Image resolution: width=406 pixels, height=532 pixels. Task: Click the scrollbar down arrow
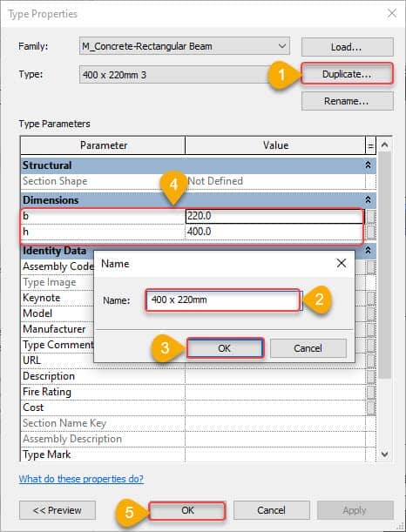[384, 454]
